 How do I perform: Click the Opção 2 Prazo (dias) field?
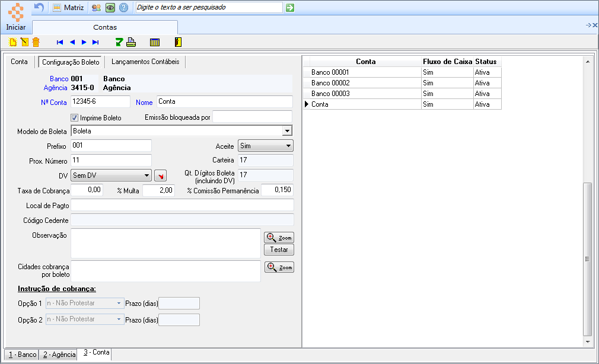click(x=179, y=320)
